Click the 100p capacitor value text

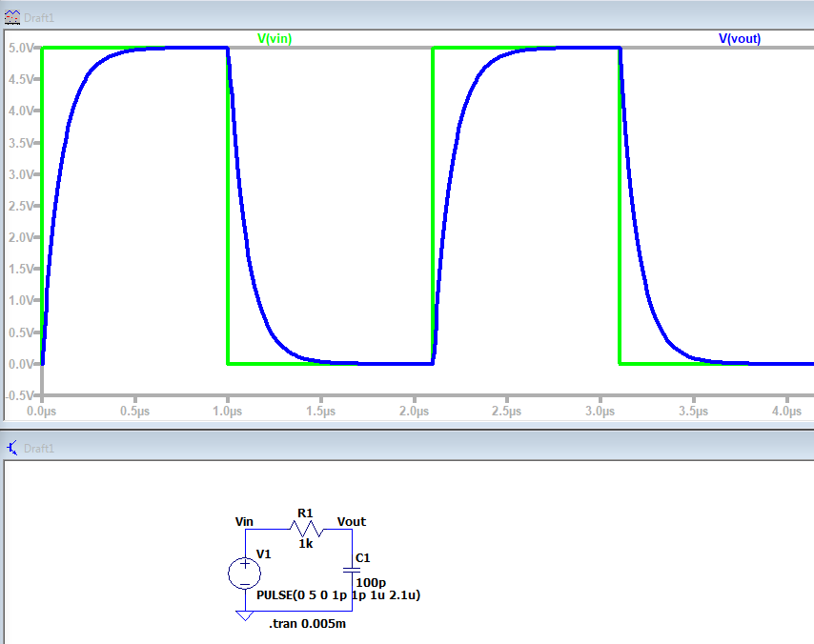point(370,581)
